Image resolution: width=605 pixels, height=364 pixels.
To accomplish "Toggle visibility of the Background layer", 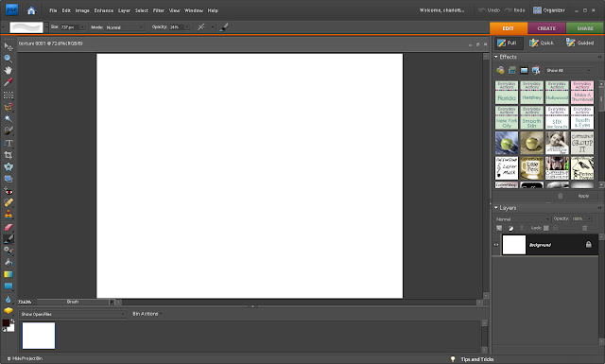I will (496, 245).
